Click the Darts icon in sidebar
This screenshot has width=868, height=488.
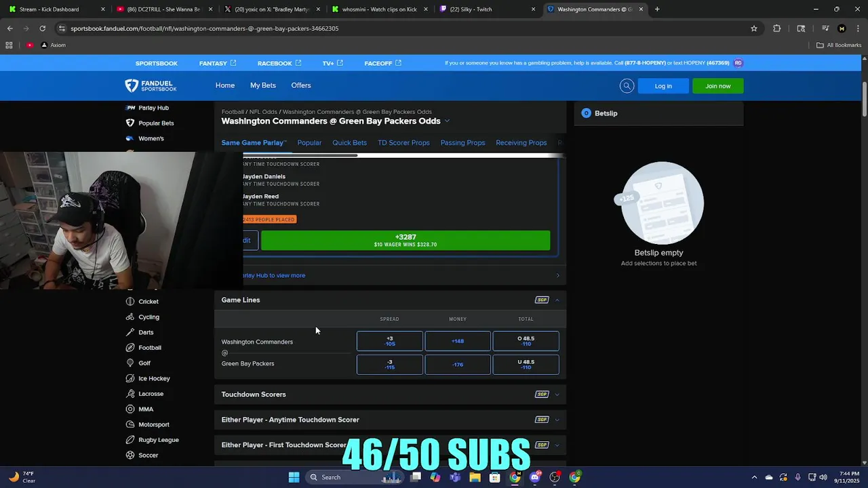point(130,332)
